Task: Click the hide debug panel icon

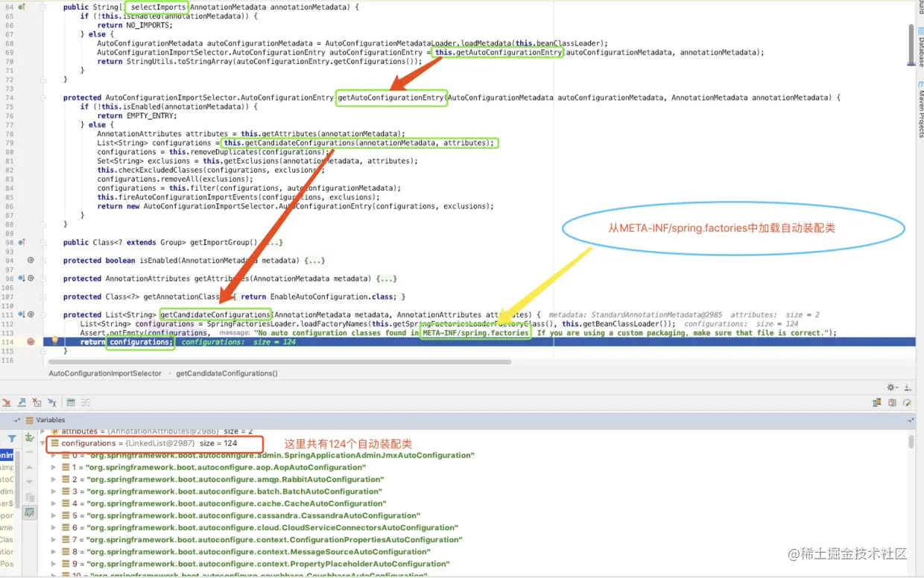Action: pyautogui.click(x=908, y=387)
